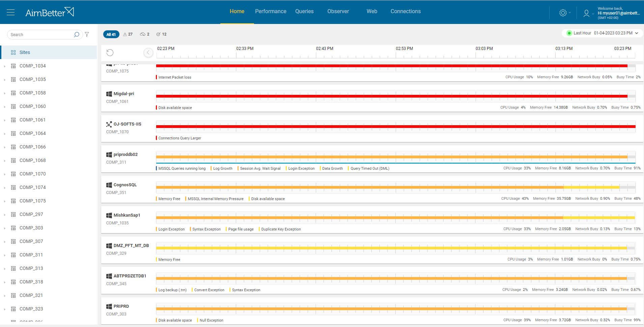Open the filter funnel icon

point(87,34)
